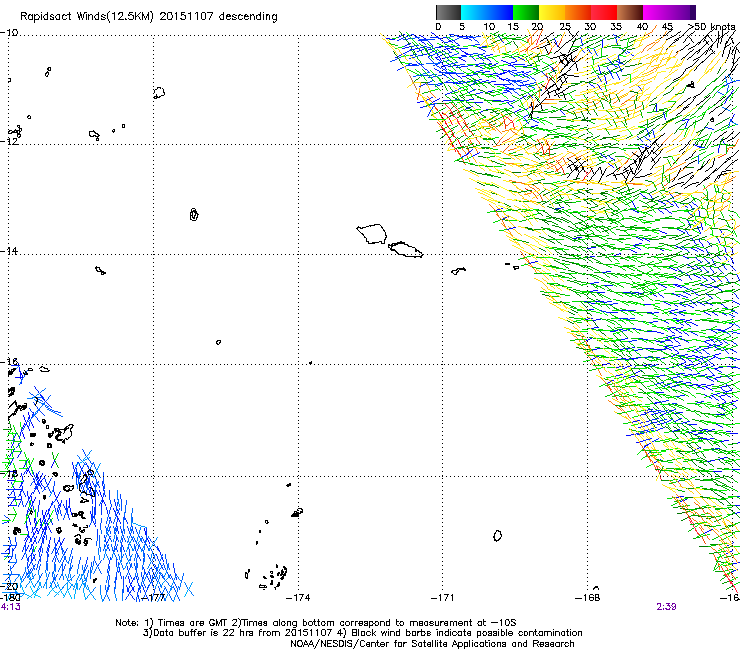Click the magenta 40-45 knots legend swatch
The height and width of the screenshot is (650, 740).
point(656,12)
